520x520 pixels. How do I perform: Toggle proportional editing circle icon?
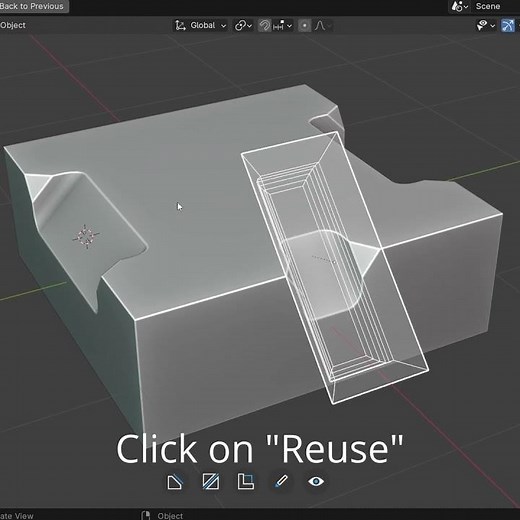coord(304,25)
